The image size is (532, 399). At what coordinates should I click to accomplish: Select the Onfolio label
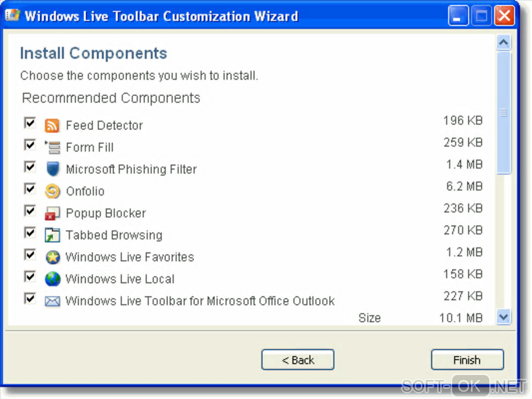click(x=85, y=191)
